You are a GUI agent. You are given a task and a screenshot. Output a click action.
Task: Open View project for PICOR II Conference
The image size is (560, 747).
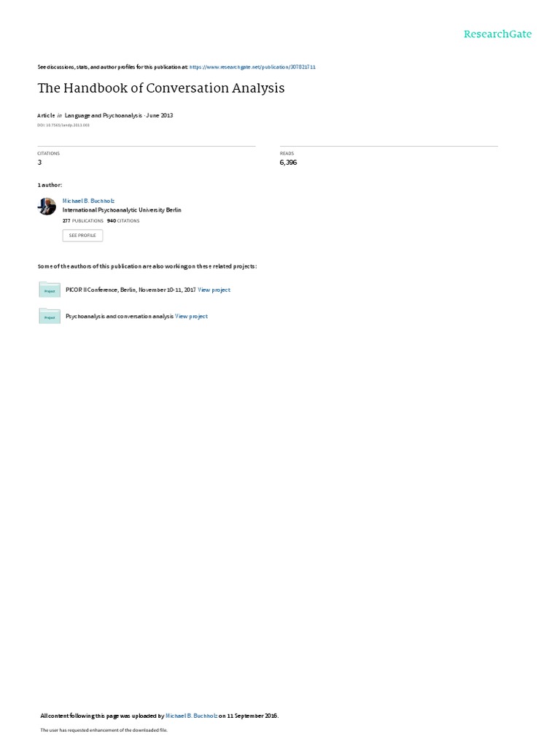[214, 290]
